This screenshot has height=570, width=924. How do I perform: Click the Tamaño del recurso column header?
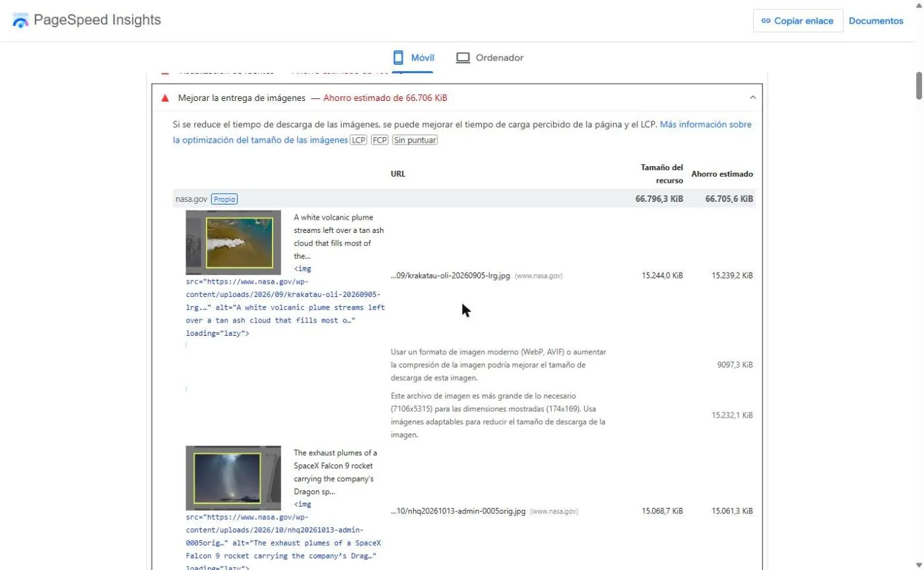point(662,174)
